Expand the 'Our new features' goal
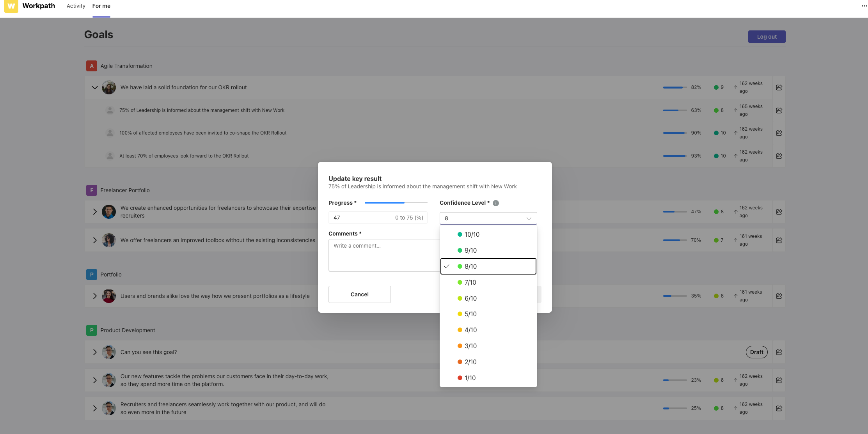The image size is (868, 434). pos(95,380)
